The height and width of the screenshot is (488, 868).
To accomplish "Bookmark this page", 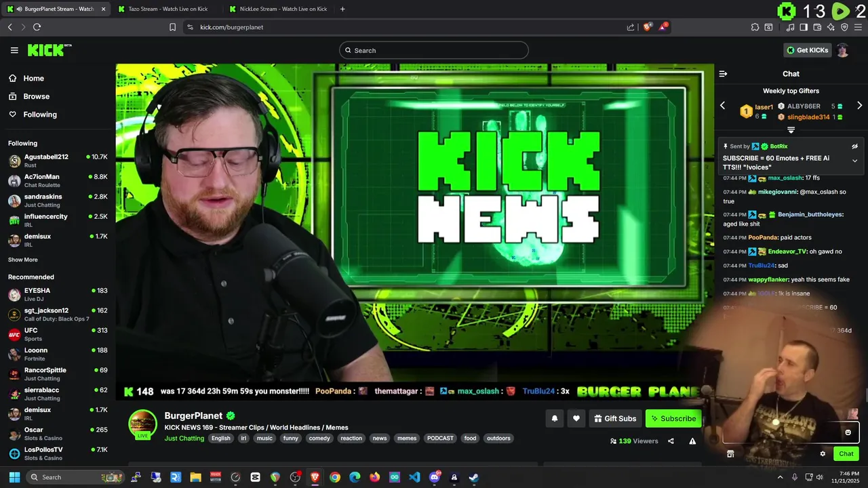I will point(172,27).
